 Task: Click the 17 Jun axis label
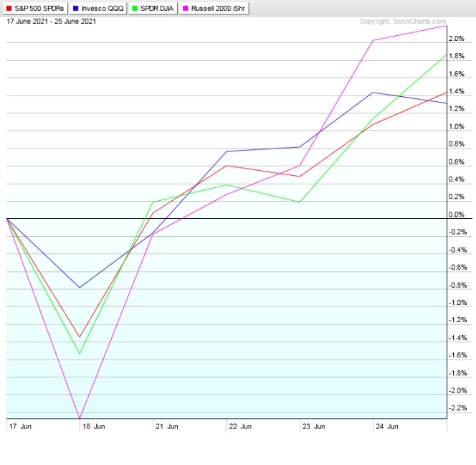(20, 426)
